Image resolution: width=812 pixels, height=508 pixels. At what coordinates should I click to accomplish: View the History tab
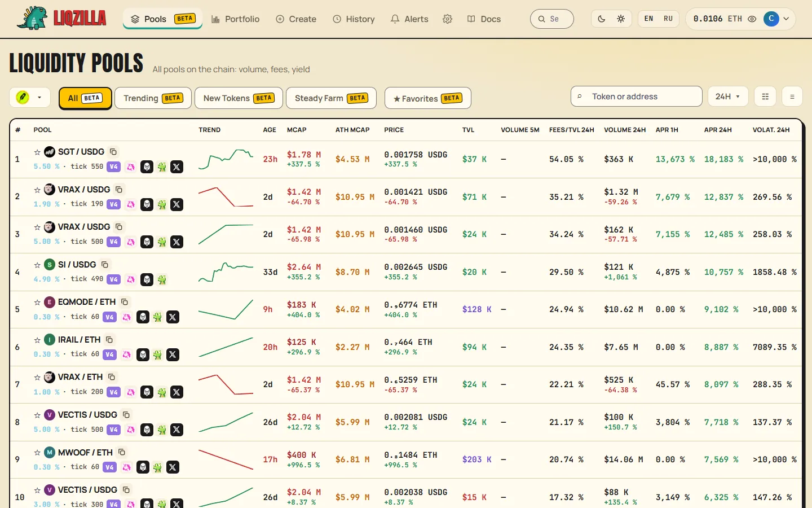pos(354,19)
